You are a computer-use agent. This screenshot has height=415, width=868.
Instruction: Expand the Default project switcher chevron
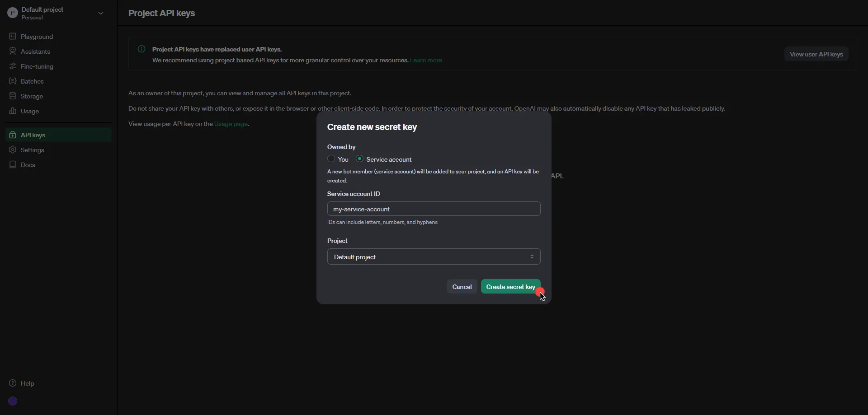(101, 13)
